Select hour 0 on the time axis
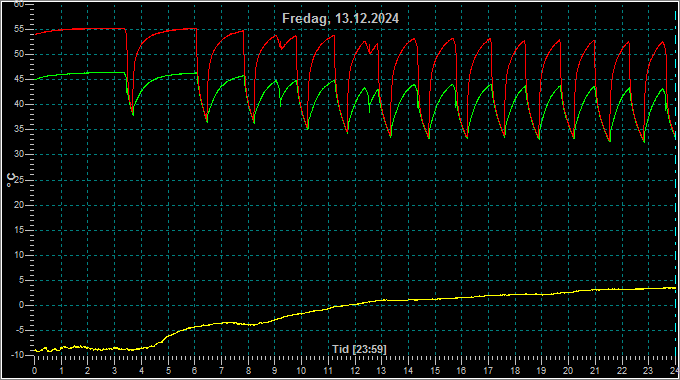680x380 pixels. point(35,371)
